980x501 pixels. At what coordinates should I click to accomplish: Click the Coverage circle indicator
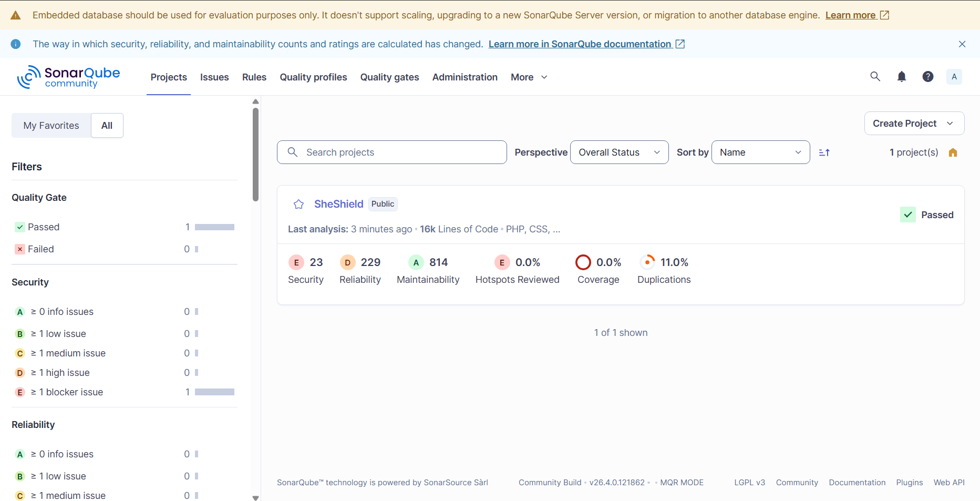pyautogui.click(x=583, y=262)
